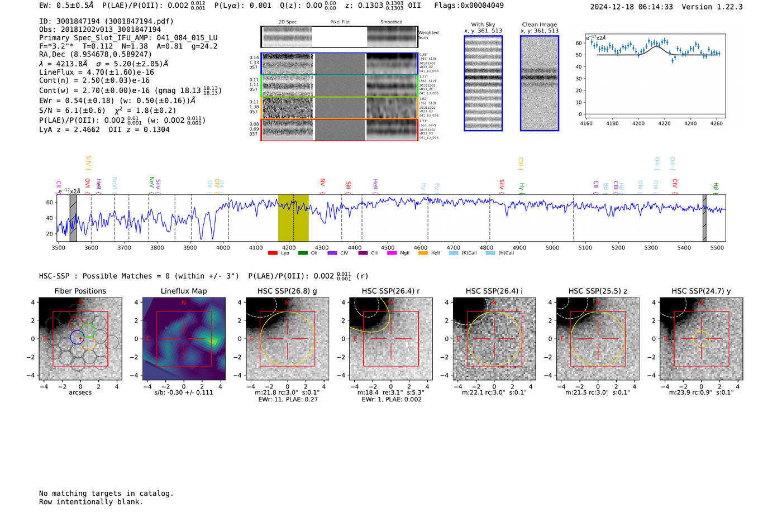Click the ID: 3001847194 text line
The width and height of the screenshot is (782, 532).
tap(106, 21)
